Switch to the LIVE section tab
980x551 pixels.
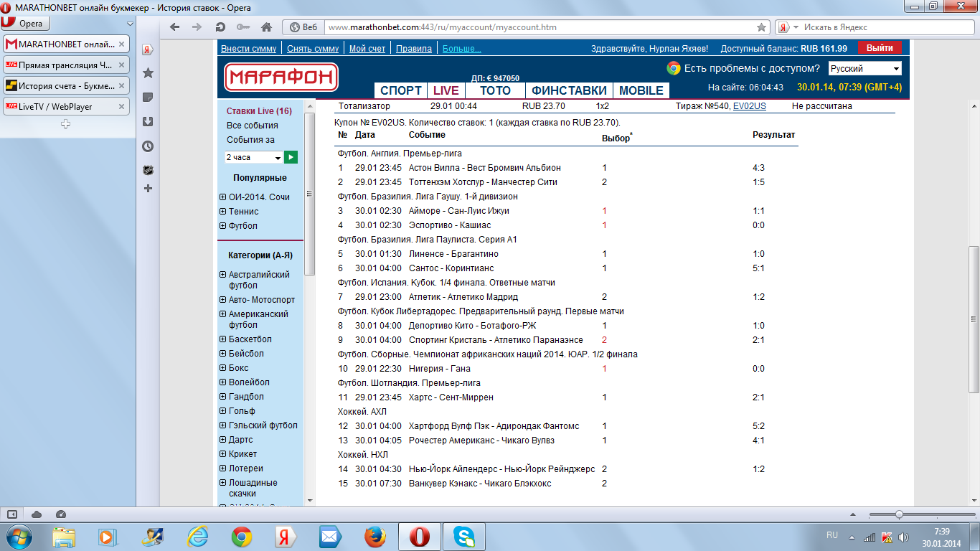tap(446, 90)
